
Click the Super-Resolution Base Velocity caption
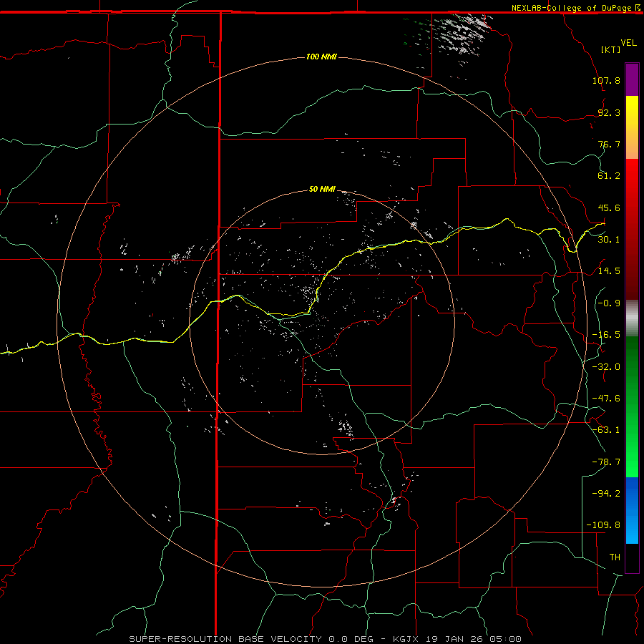[x=326, y=639]
